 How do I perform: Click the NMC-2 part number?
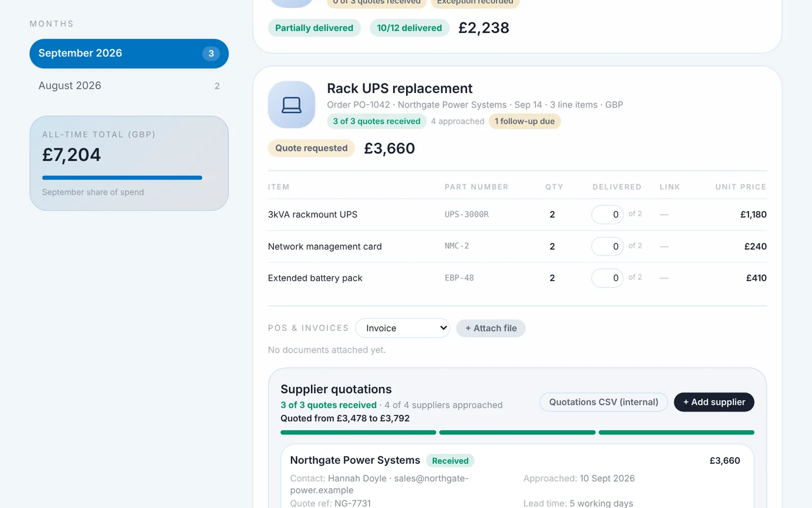(457, 246)
